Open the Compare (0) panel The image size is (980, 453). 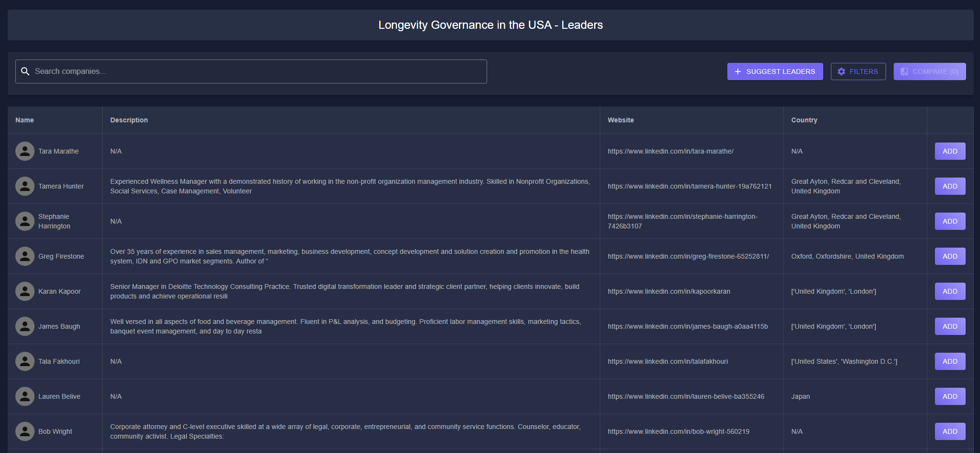point(929,72)
